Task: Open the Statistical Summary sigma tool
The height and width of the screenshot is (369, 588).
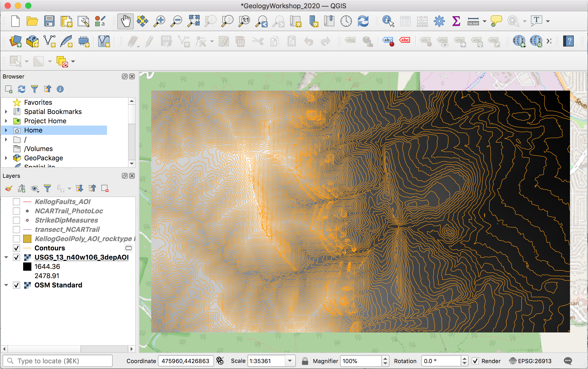Action: click(456, 21)
